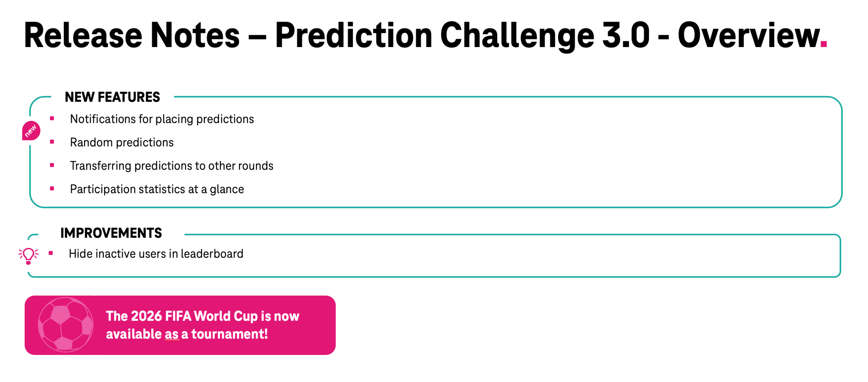Click the 'Random predictions' list item

click(x=121, y=142)
